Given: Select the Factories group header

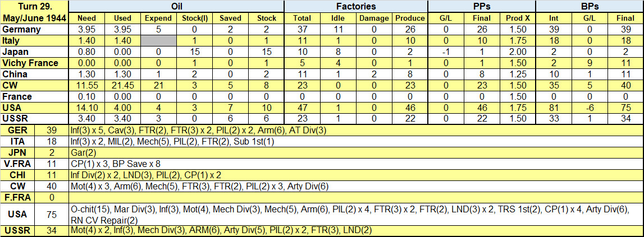Looking at the screenshot, I should [x=356, y=7].
